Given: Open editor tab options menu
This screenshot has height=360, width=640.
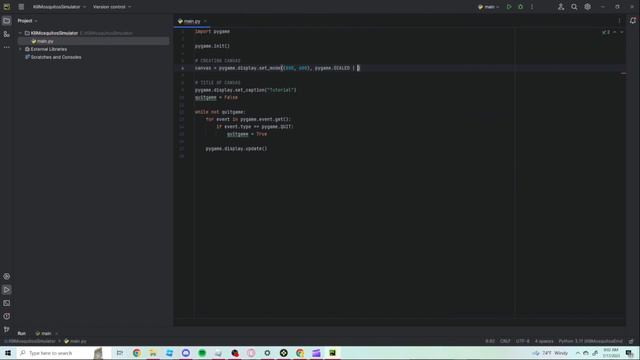Looking at the screenshot, I should [x=619, y=21].
